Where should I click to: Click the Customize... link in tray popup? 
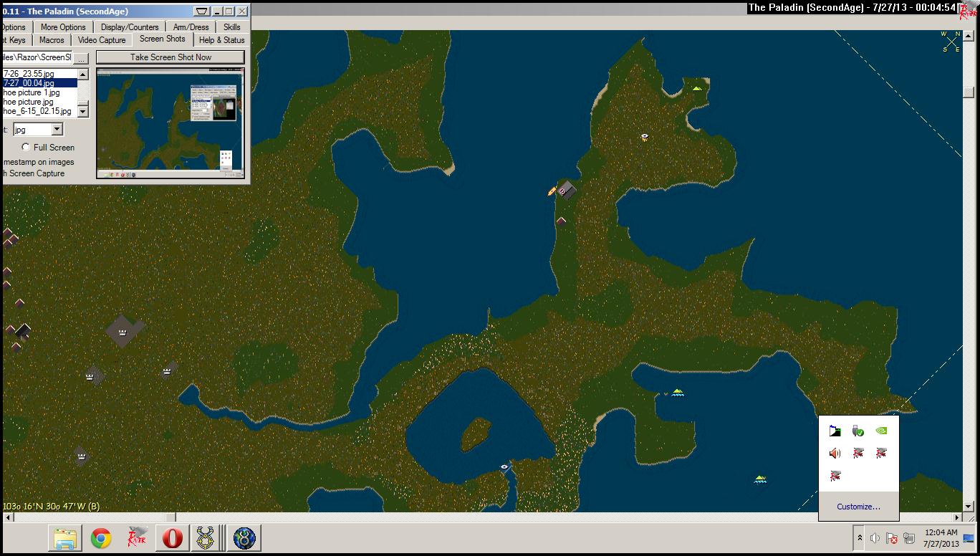coord(858,507)
